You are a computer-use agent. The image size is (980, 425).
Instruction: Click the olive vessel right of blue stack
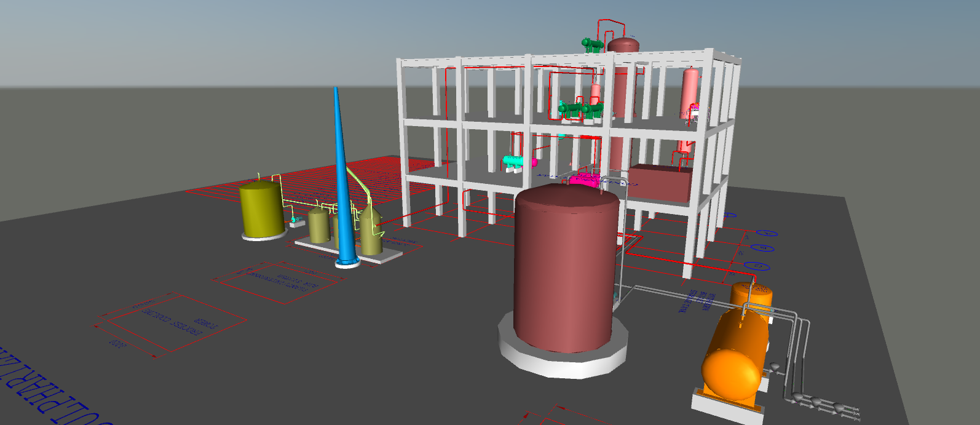371,232
